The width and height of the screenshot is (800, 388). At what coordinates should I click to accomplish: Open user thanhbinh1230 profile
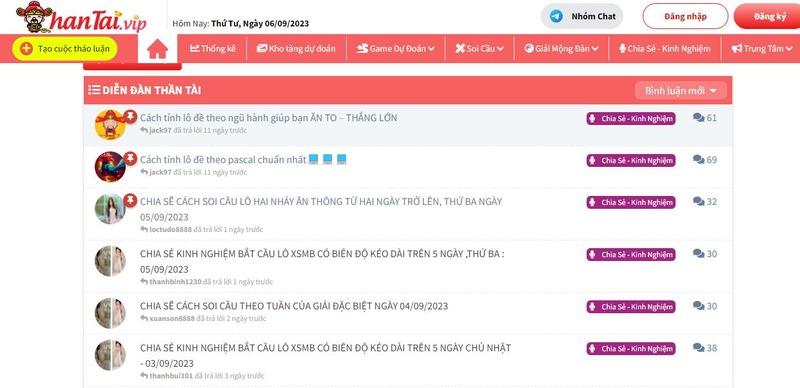click(x=175, y=281)
